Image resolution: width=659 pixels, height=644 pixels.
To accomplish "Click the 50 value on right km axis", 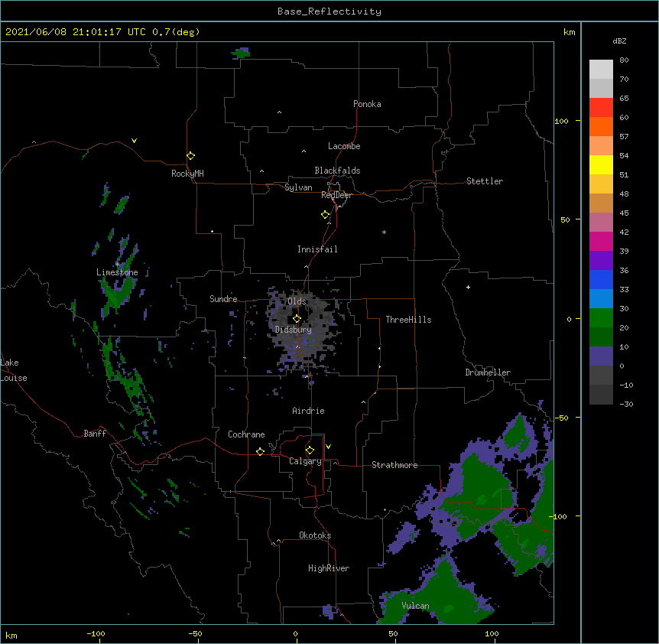I will (565, 220).
